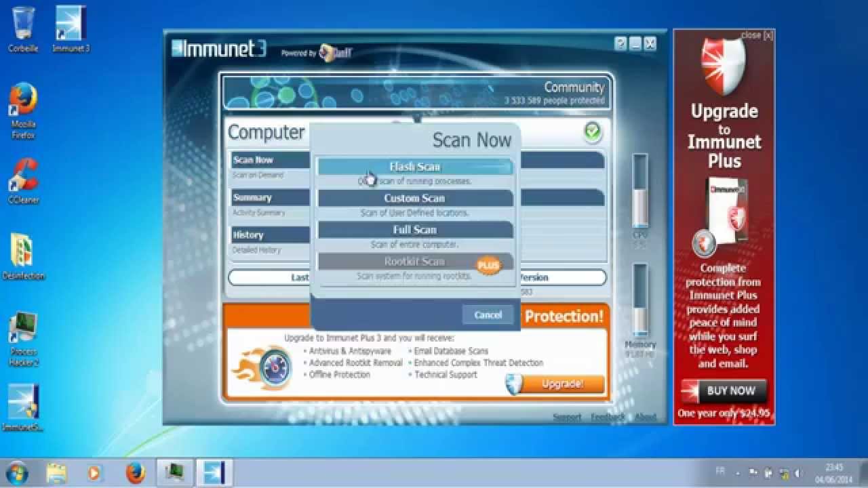Click the 'Scan Now' dialog title
868x488 pixels.
click(x=472, y=140)
